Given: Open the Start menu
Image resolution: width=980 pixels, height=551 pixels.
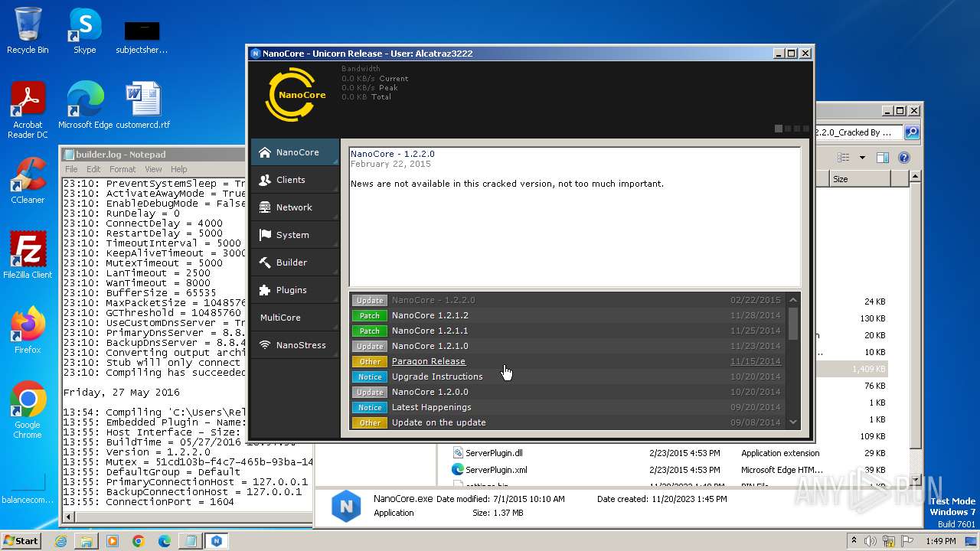Looking at the screenshot, I should coord(21,540).
